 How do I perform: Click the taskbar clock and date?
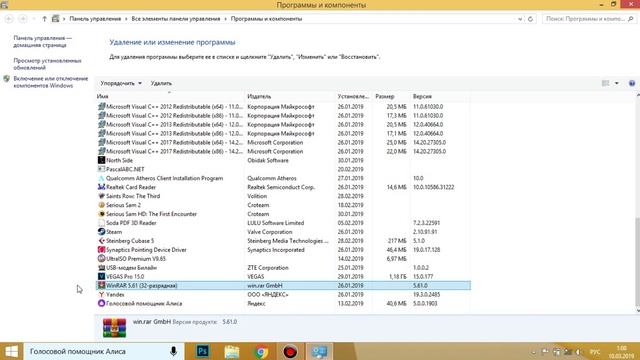click(621, 352)
